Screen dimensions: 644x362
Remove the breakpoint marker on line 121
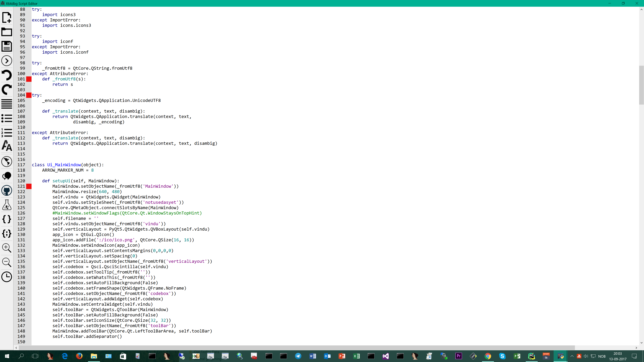pos(29,186)
